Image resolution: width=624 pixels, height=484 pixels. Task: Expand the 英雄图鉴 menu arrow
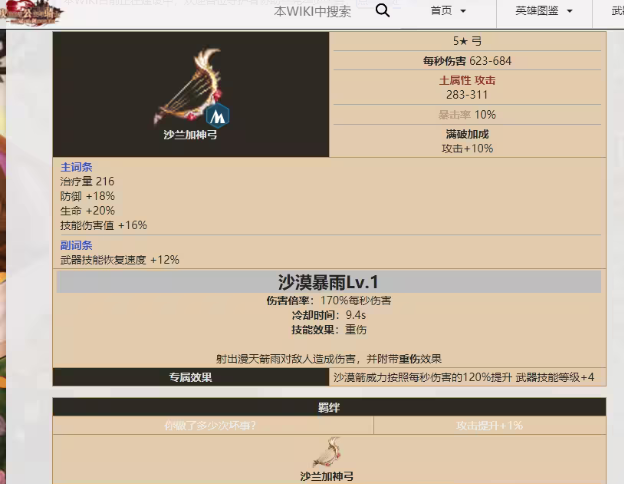569,11
